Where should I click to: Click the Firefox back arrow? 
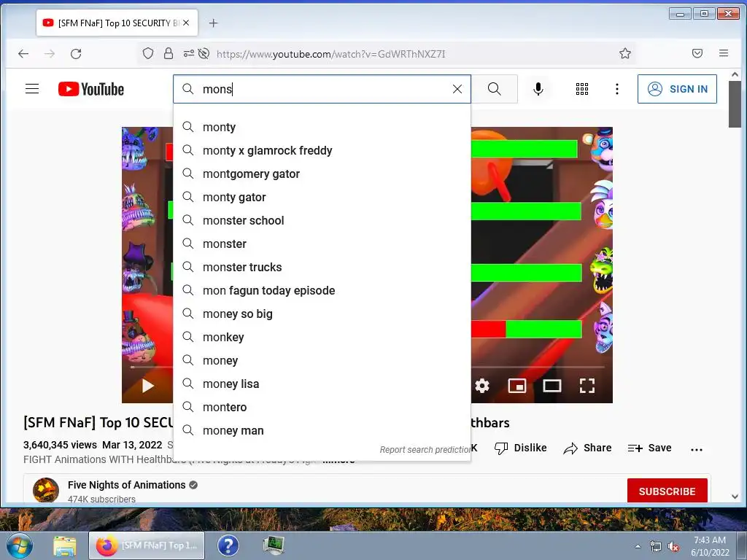pos(23,54)
